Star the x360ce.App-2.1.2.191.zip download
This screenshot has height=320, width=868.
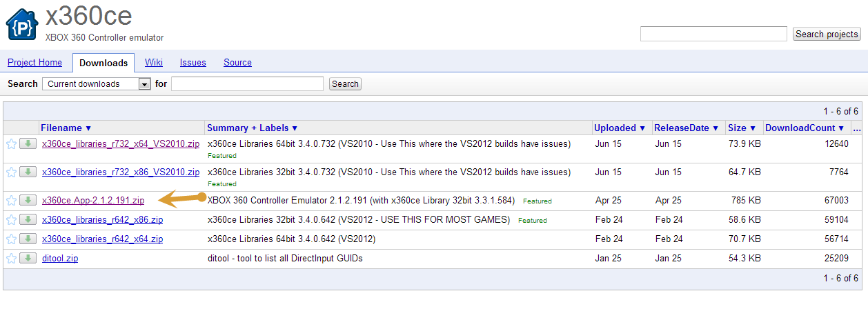11,201
